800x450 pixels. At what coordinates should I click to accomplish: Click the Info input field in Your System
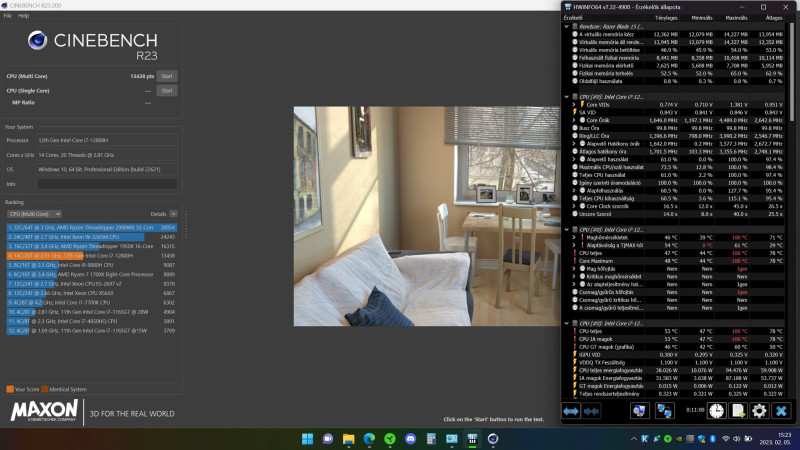click(x=107, y=184)
